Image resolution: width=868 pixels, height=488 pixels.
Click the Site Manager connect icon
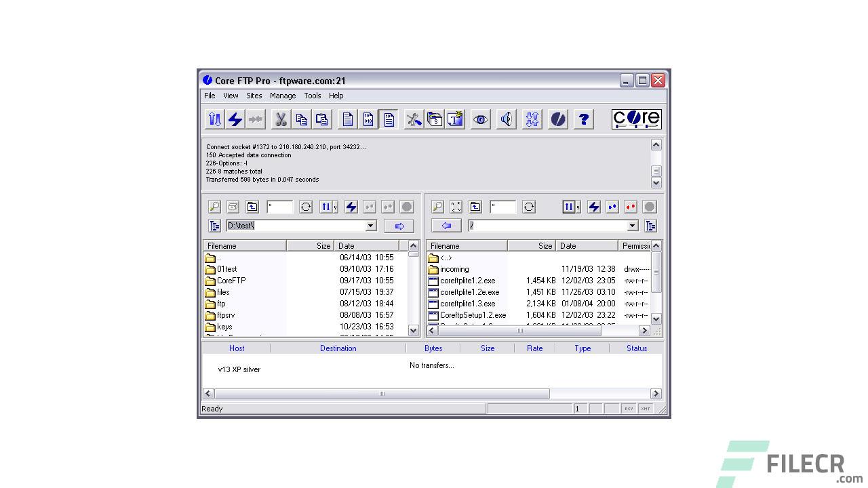pos(215,120)
